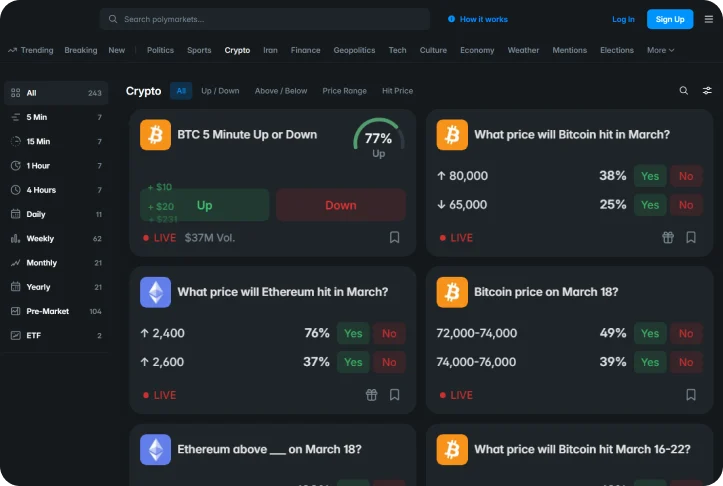
Task: Select the All filter chip beside Crypto
Action: pyautogui.click(x=181, y=91)
